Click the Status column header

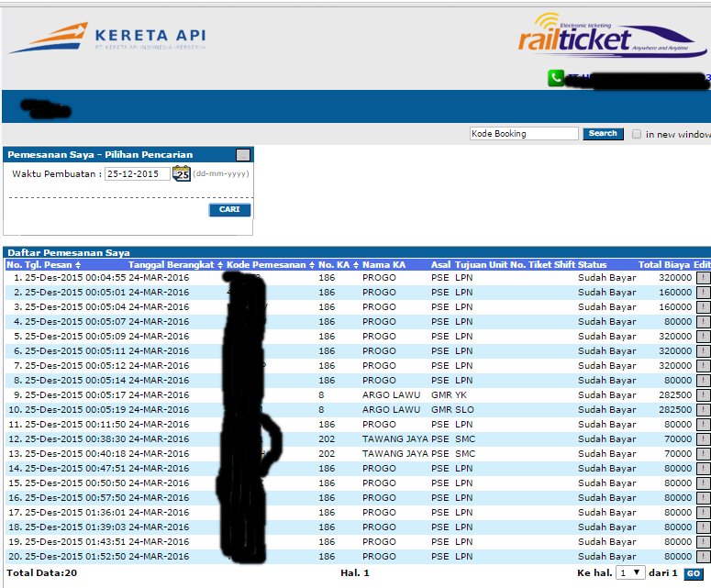(593, 265)
